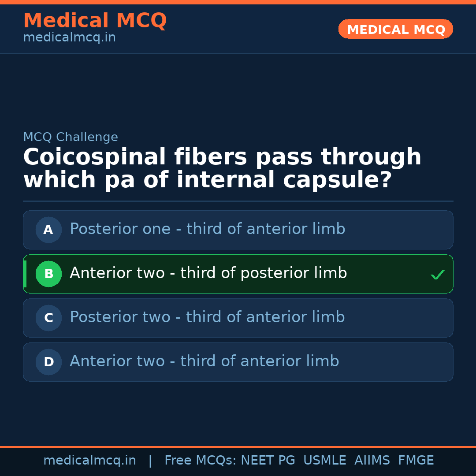Click the Corticospinal fibers question text
This screenshot has width=476, height=476.
coord(222,169)
